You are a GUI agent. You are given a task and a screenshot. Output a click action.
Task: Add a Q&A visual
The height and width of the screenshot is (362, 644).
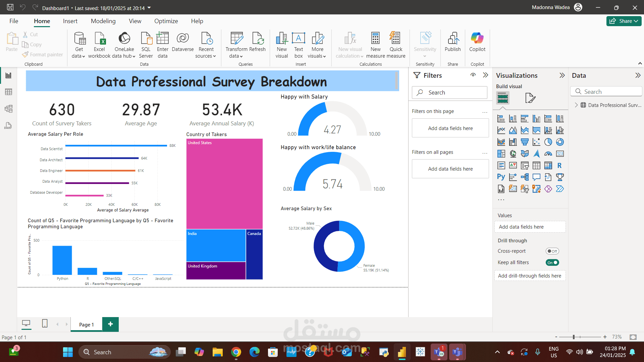536,177
